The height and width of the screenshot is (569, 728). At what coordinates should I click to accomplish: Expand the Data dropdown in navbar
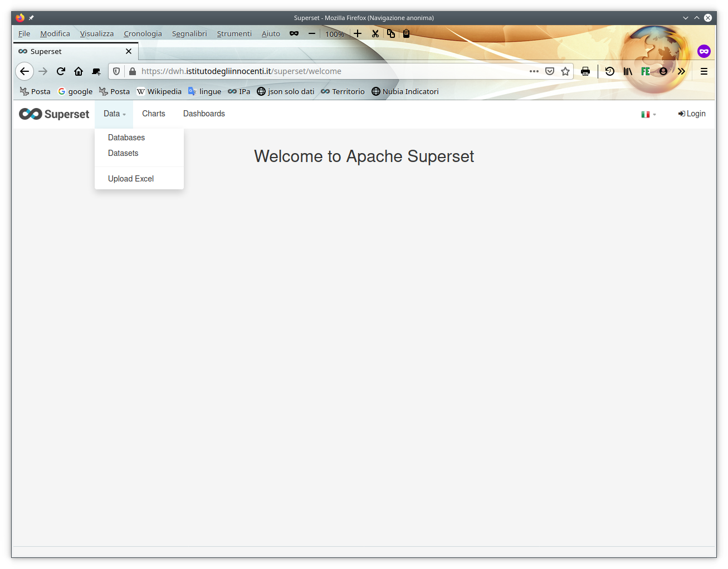coord(114,114)
